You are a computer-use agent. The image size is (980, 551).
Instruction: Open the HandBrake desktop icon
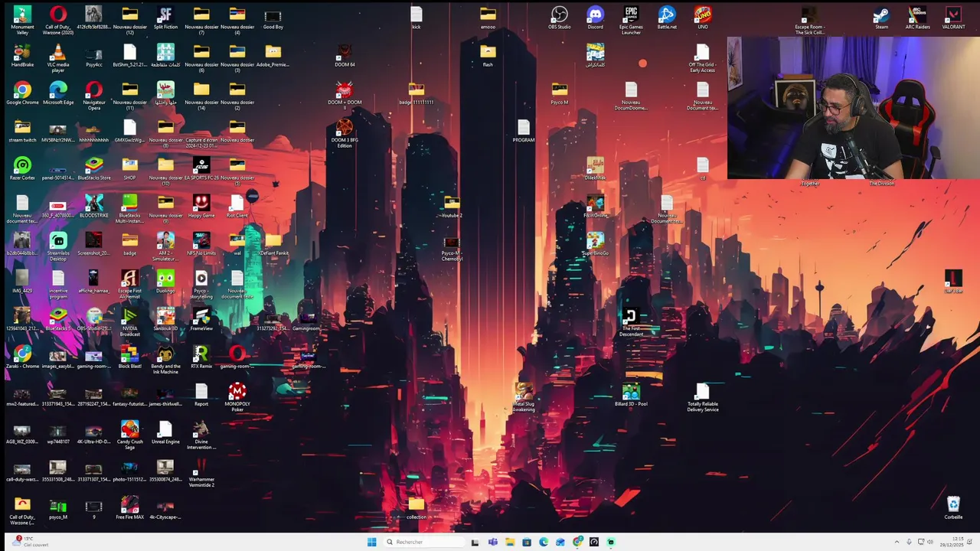point(22,56)
